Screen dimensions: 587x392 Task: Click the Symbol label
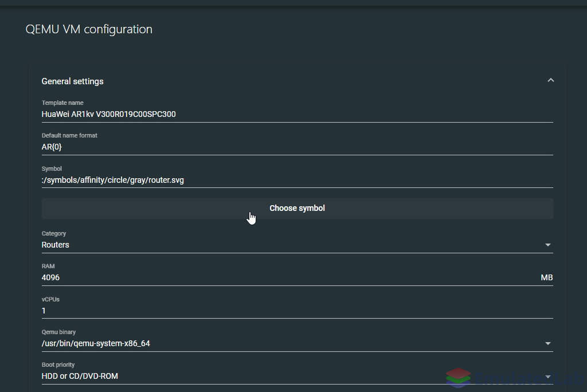(52, 169)
